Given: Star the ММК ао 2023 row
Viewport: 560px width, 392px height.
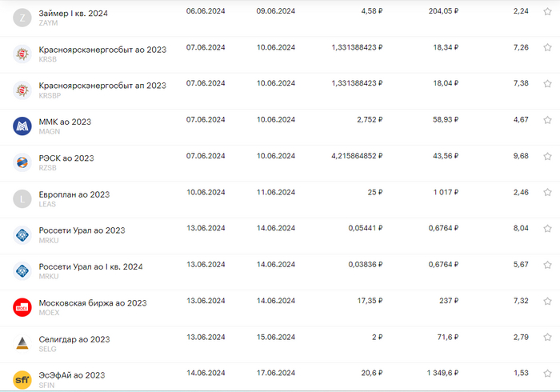Looking at the screenshot, I should coord(547,120).
